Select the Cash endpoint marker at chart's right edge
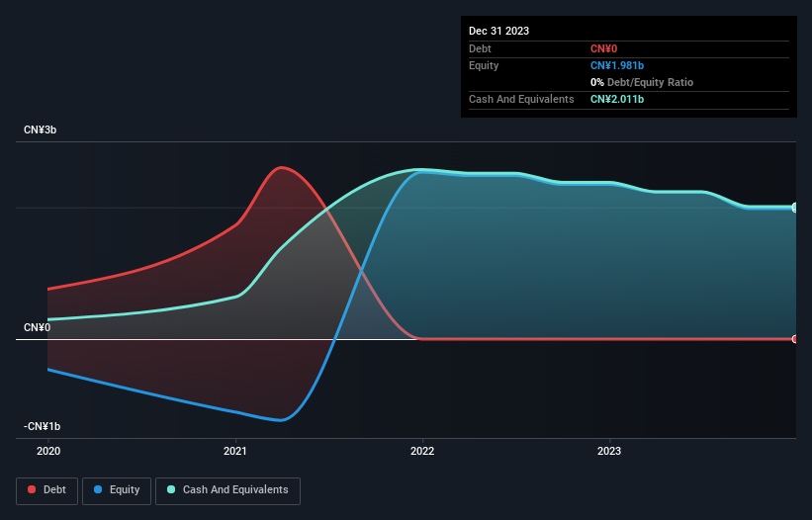The height and width of the screenshot is (520, 812). 795,207
